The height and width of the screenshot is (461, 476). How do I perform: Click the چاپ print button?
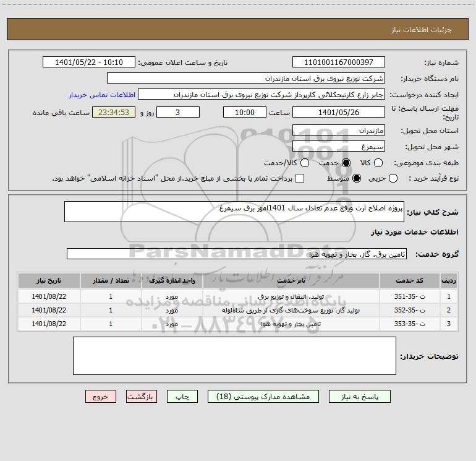pyautogui.click(x=182, y=397)
